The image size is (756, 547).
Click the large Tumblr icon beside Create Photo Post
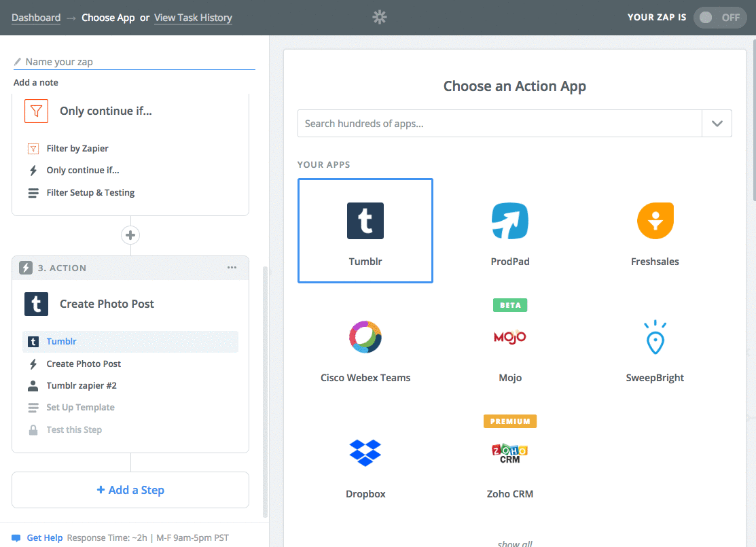point(36,304)
